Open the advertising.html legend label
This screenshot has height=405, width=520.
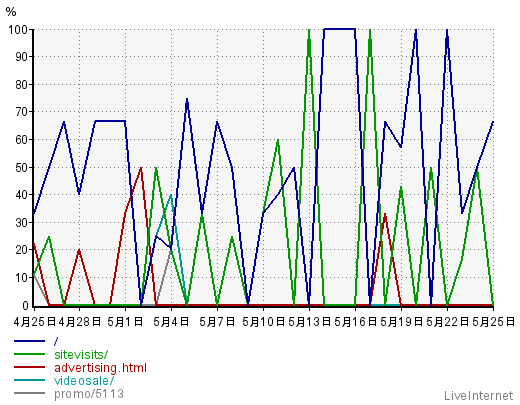coord(100,368)
